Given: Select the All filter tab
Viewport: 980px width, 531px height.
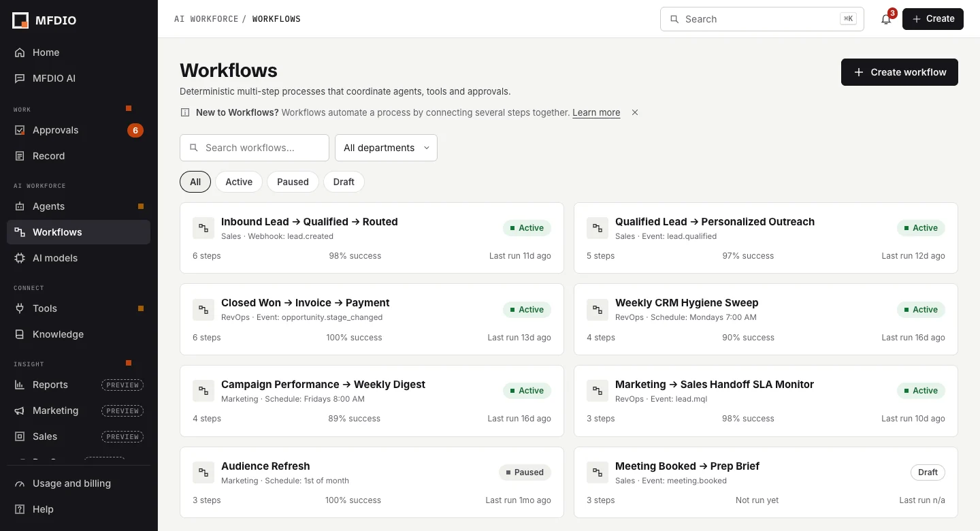Looking at the screenshot, I should (x=195, y=182).
